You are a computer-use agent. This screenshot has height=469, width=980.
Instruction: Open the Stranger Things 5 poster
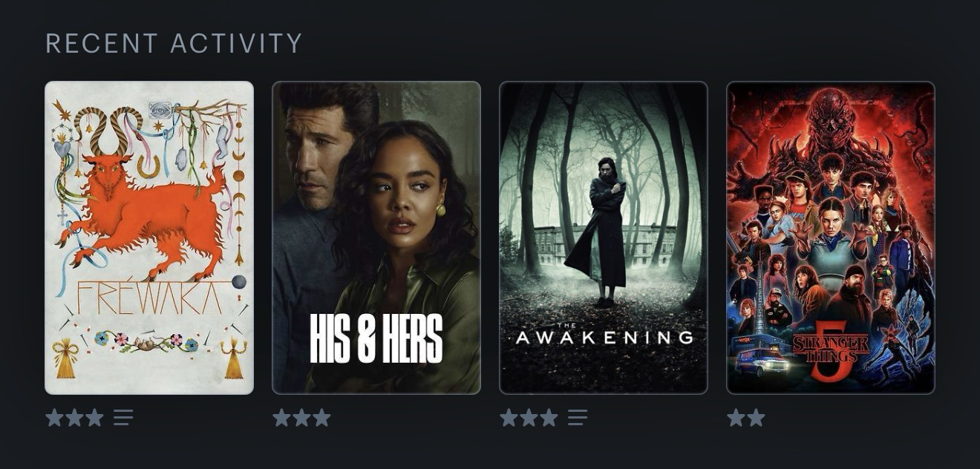831,237
